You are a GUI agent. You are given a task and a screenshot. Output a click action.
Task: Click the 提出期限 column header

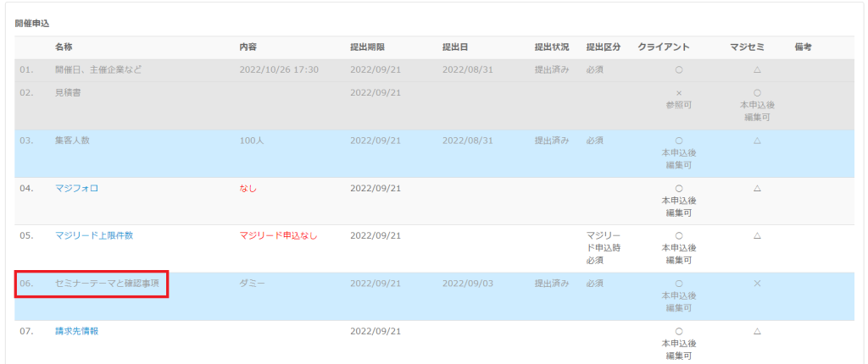pos(367,47)
